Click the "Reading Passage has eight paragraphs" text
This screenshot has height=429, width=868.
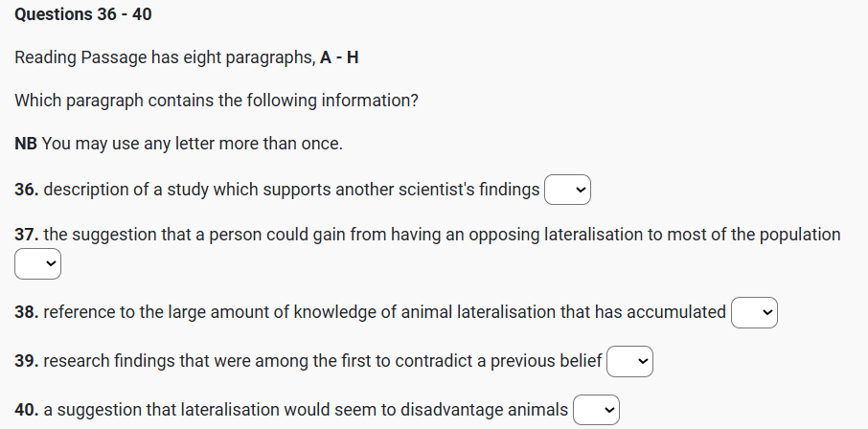(161, 57)
